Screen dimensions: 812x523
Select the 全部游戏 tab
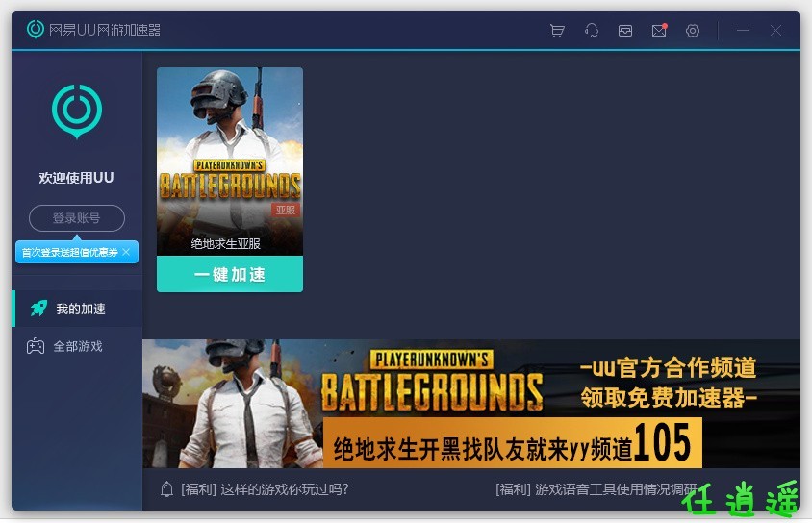[x=77, y=346]
